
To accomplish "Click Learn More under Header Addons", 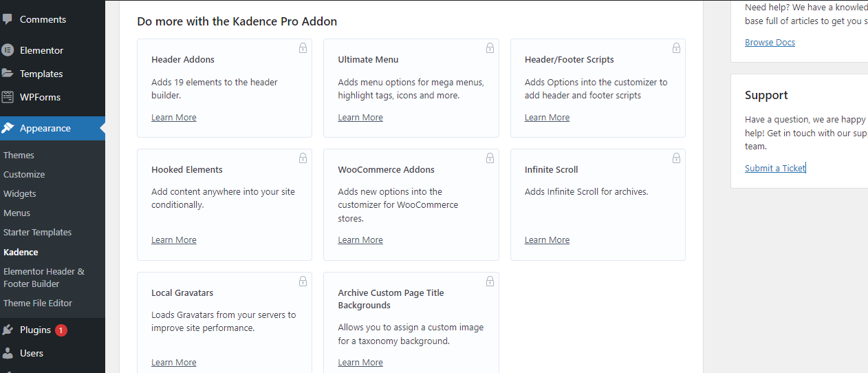I will [x=174, y=118].
